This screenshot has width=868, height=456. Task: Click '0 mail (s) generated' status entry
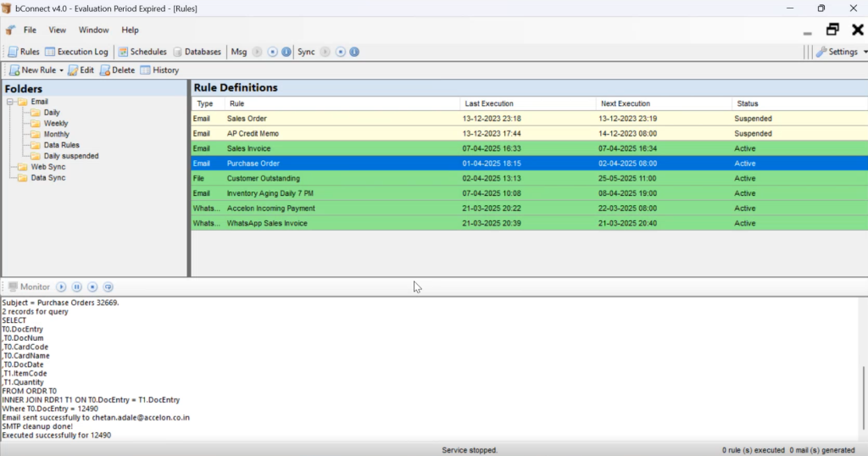click(822, 450)
